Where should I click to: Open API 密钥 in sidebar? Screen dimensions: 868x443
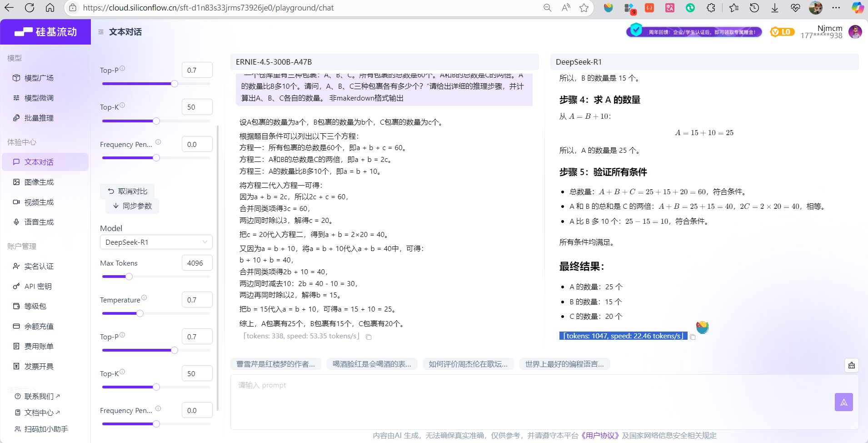(x=45, y=286)
